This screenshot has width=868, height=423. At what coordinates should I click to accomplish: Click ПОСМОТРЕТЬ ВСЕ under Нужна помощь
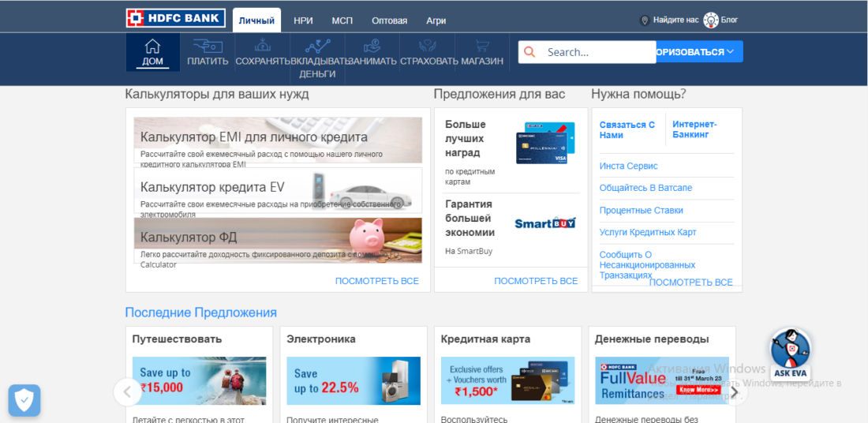(691, 283)
